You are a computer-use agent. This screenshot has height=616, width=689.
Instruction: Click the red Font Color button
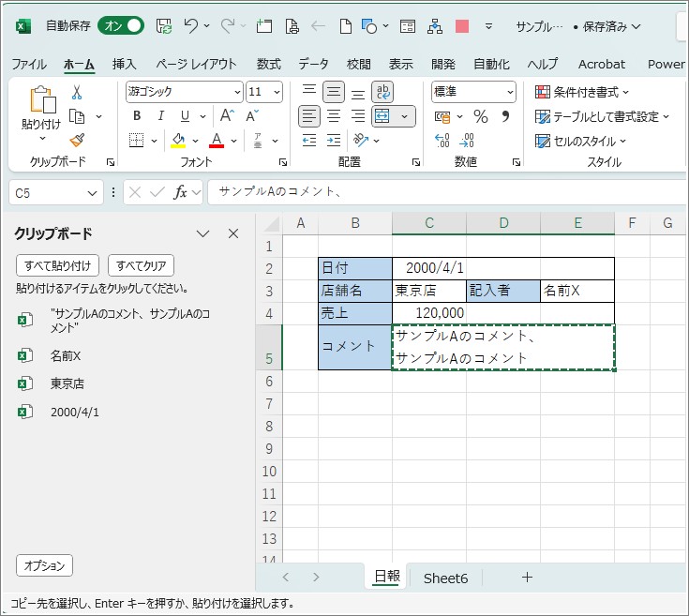(x=217, y=141)
